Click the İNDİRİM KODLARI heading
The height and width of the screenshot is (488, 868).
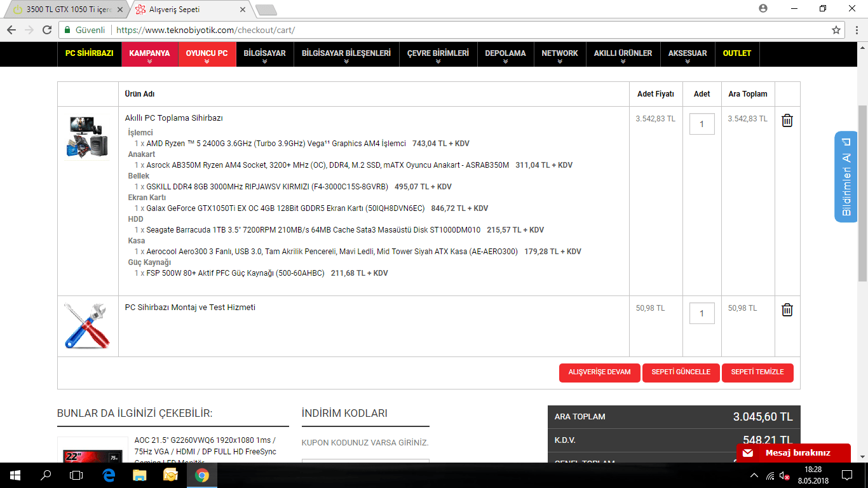click(344, 413)
